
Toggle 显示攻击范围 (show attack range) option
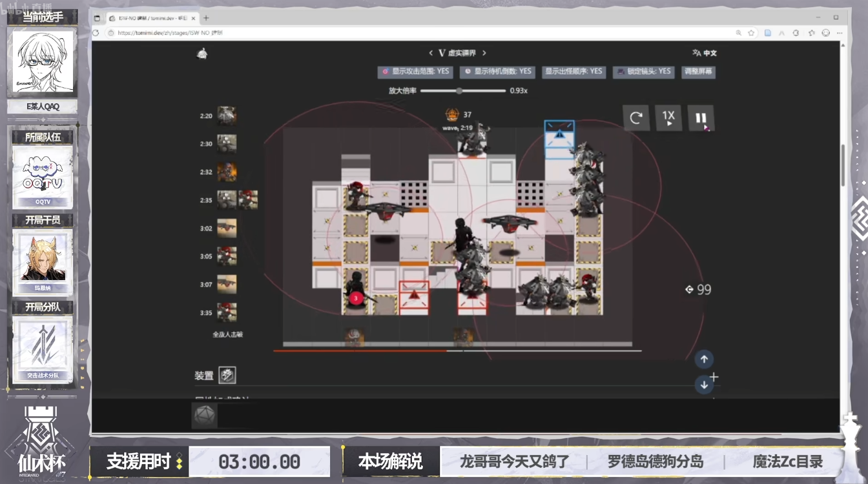tap(415, 72)
